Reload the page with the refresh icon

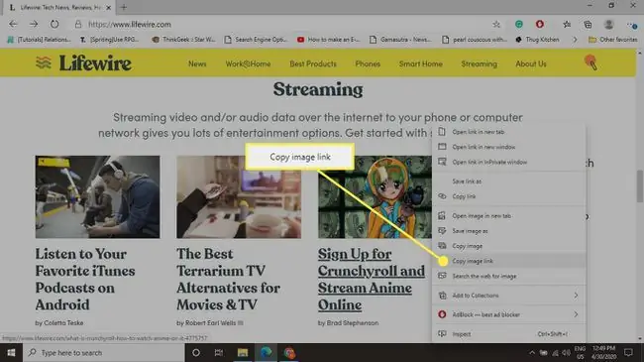pos(54,24)
